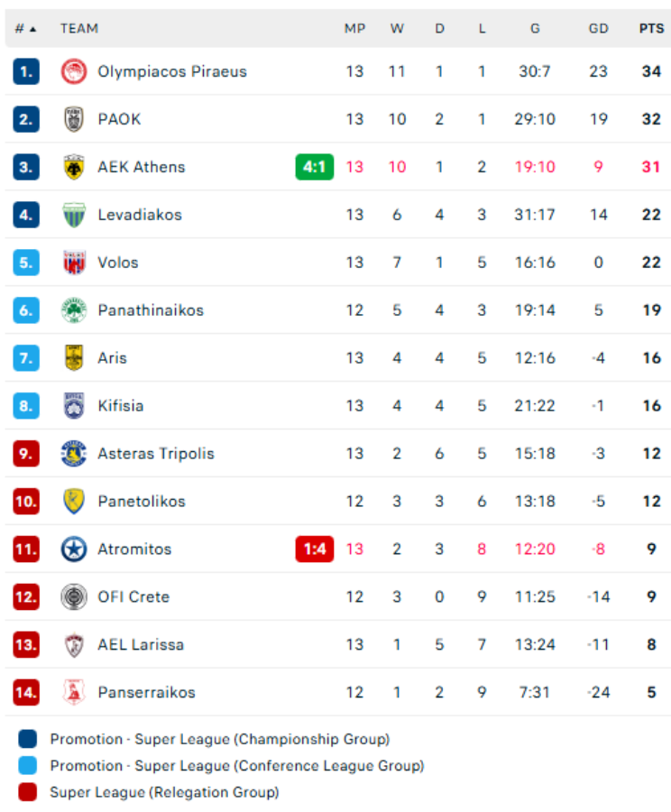Sort standings by GD column header
The width and height of the screenshot is (671, 812).
[x=598, y=29]
